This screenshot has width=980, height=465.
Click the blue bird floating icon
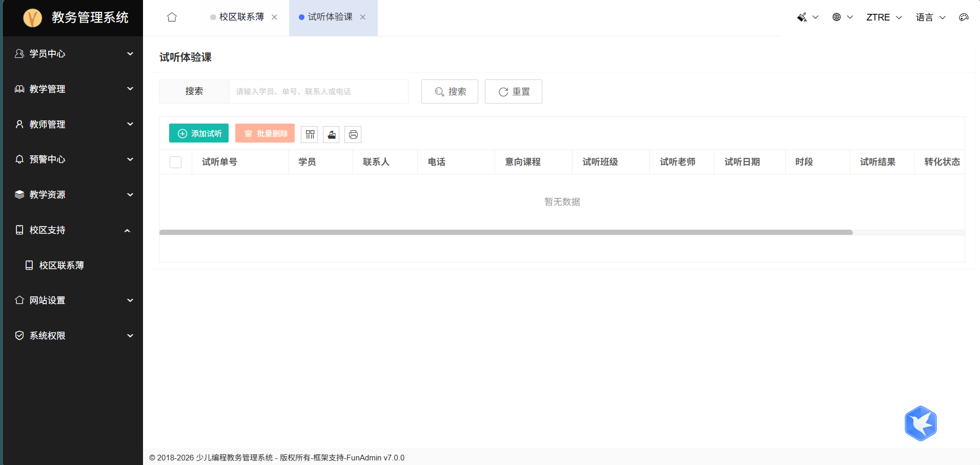click(921, 423)
